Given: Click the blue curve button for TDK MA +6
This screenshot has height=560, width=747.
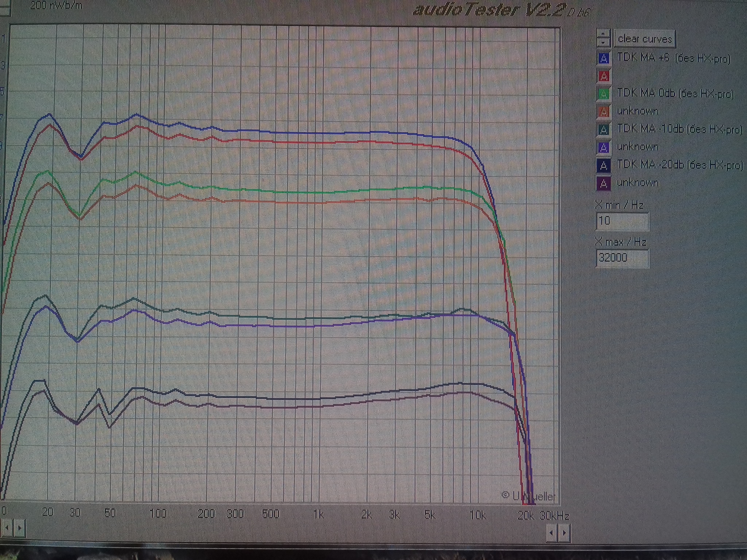Looking at the screenshot, I should click(x=604, y=58).
